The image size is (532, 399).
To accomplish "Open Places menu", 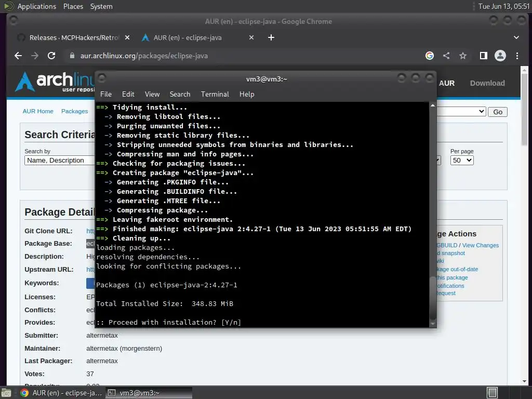I will pyautogui.click(x=73, y=6).
